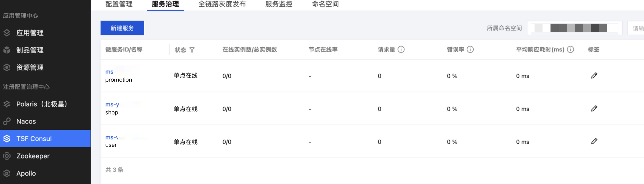Click the edit tag pencil for shop service
Screen dimensions: 644x184
594,108
